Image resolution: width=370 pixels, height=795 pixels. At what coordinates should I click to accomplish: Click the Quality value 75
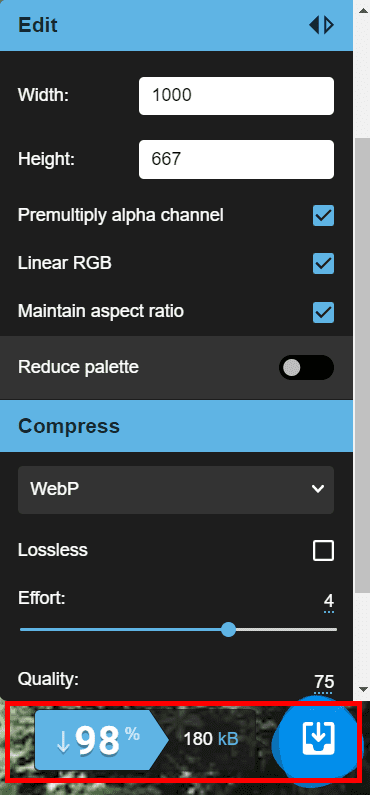[323, 682]
